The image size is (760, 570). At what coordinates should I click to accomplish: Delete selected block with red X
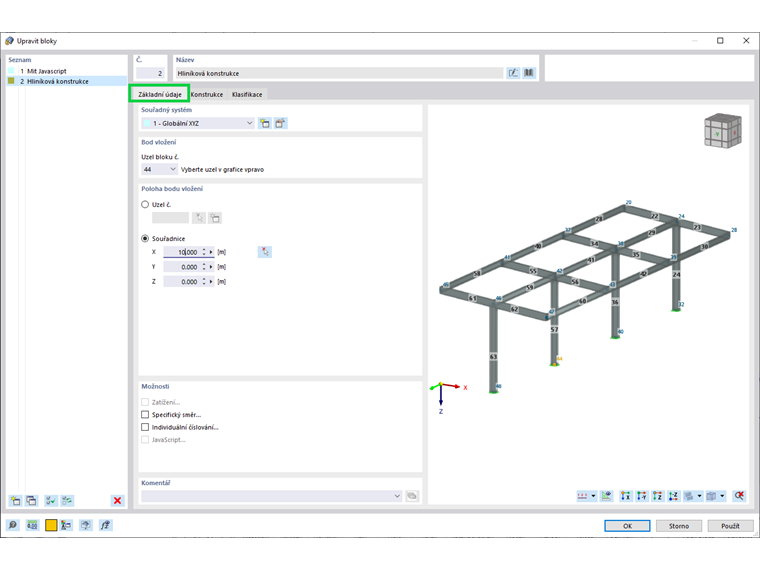point(117,501)
